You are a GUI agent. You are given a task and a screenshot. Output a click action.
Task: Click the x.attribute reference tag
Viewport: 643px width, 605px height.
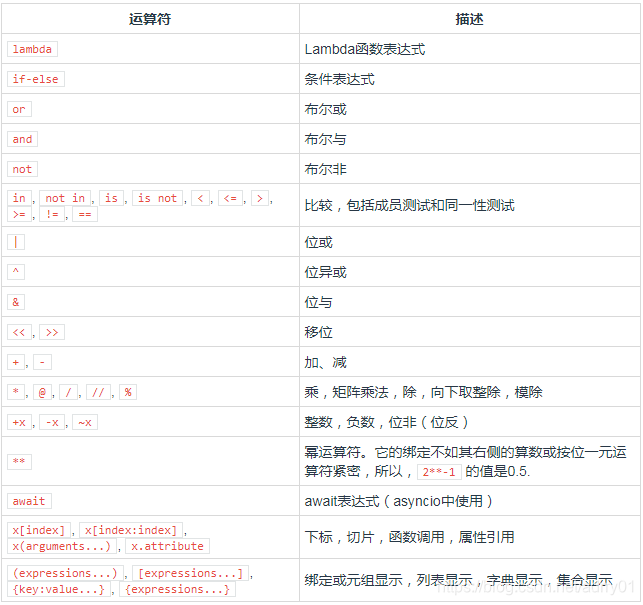click(167, 546)
